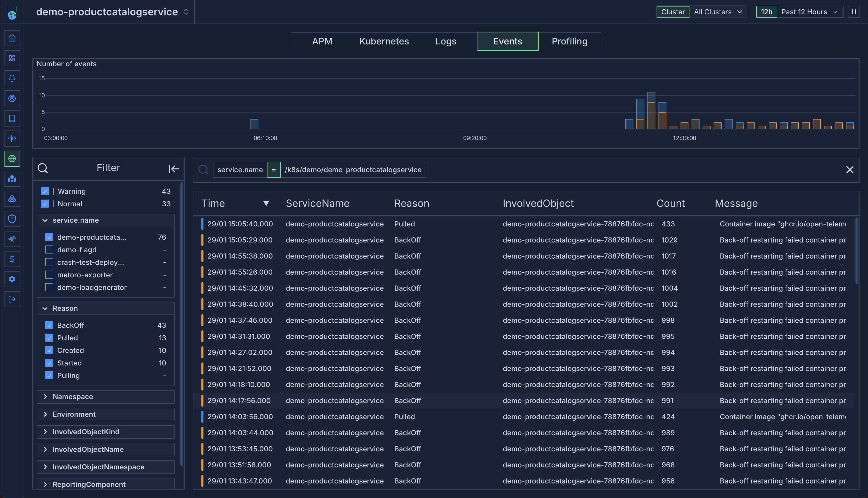
Task: Enable the demo-flagd service checkbox
Action: pos(49,250)
